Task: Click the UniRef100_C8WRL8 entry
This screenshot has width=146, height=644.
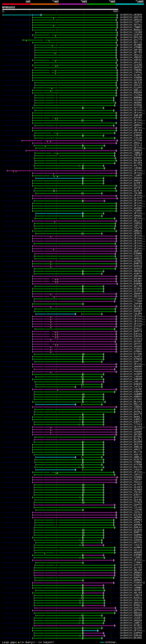Action: coord(131,153)
